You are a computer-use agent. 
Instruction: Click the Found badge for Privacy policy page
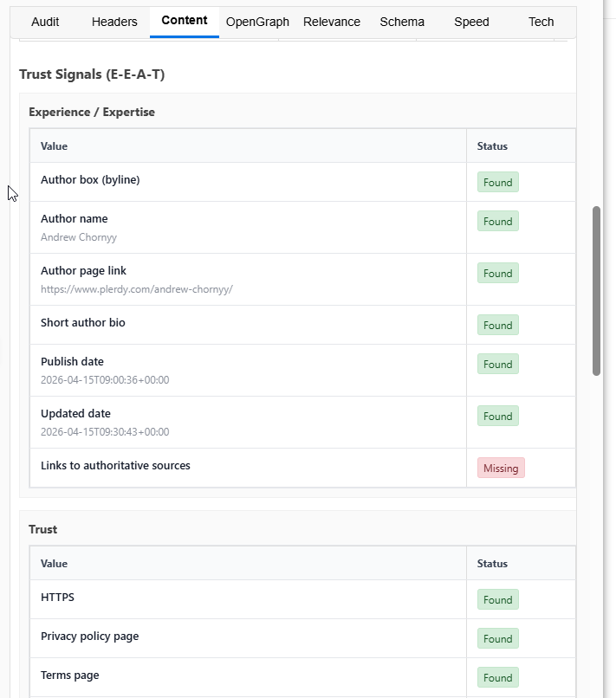tap(497, 639)
